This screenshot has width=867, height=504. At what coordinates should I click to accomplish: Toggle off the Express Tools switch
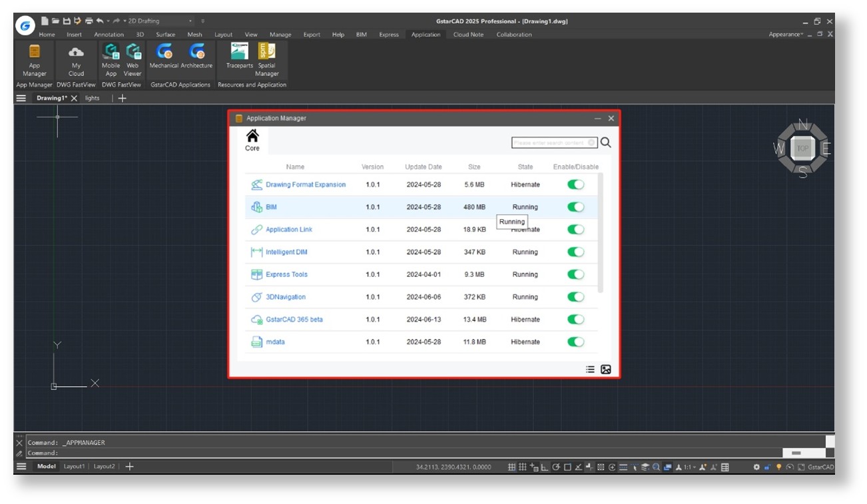pos(575,274)
